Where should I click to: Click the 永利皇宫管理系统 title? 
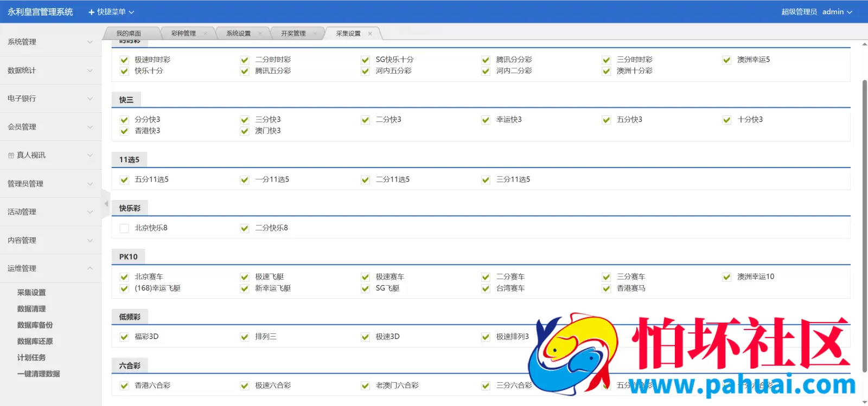point(40,12)
